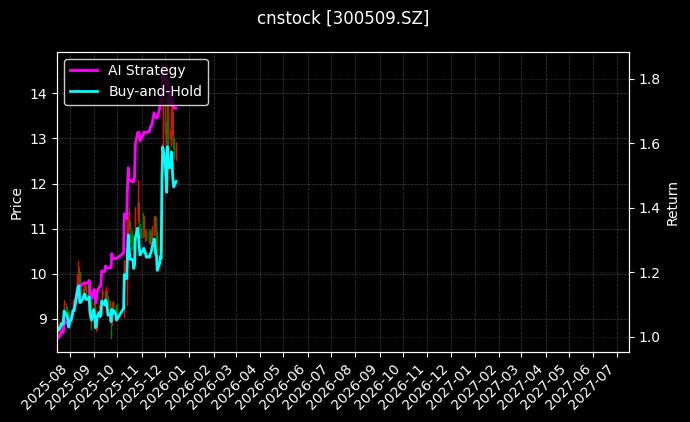Click the 12 price tick label
The image size is (690, 422).
pyautogui.click(x=38, y=184)
